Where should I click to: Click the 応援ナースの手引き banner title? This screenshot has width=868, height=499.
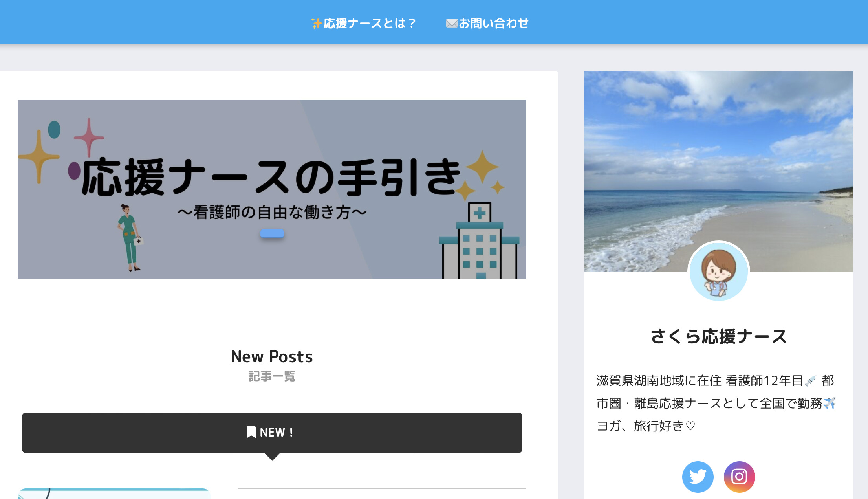click(271, 178)
